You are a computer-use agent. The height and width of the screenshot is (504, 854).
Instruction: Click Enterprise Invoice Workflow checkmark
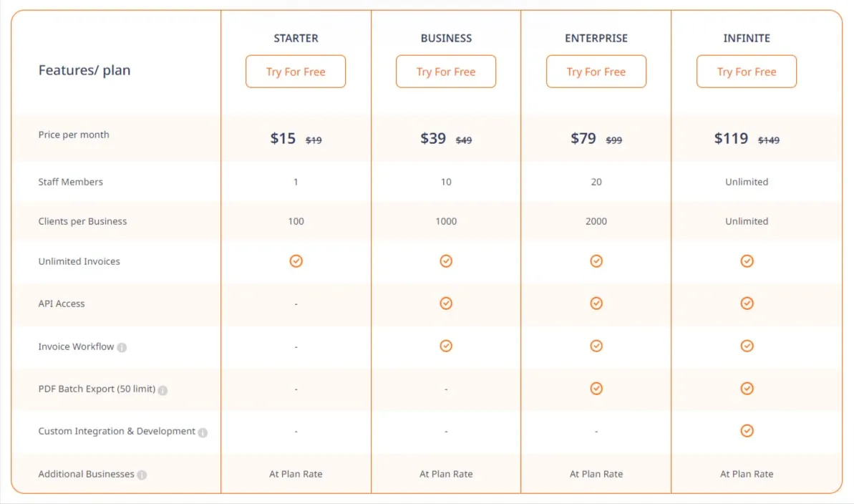pyautogui.click(x=596, y=346)
